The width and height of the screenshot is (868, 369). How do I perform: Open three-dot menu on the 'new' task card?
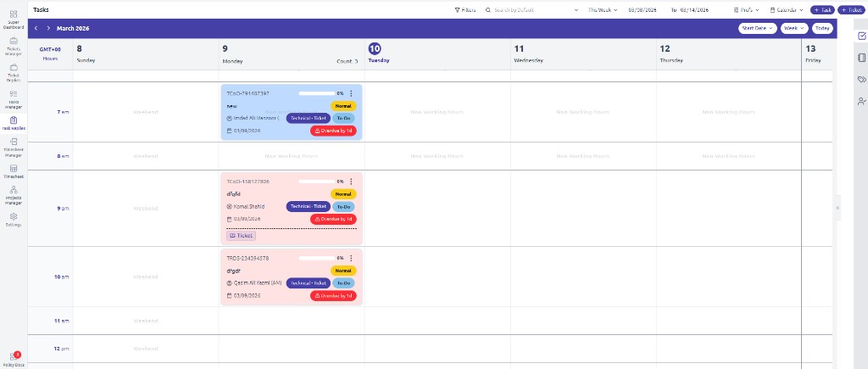click(351, 93)
